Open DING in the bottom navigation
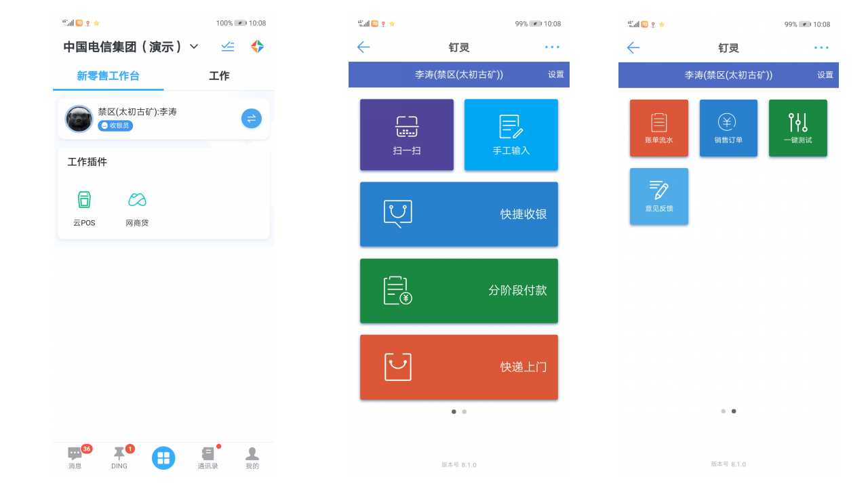 pyautogui.click(x=119, y=458)
